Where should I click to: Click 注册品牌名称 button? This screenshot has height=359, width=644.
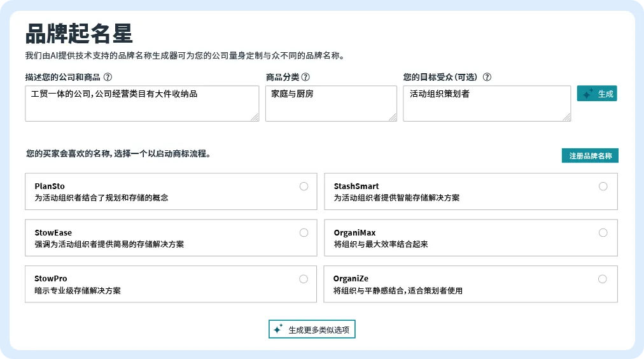click(x=590, y=156)
